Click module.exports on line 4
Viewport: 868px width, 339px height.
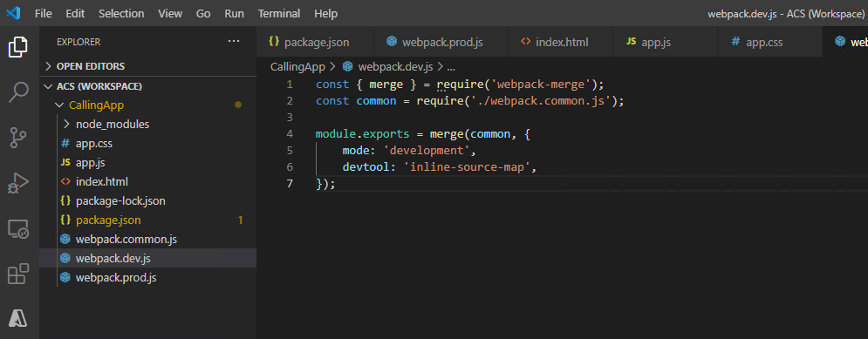click(362, 134)
